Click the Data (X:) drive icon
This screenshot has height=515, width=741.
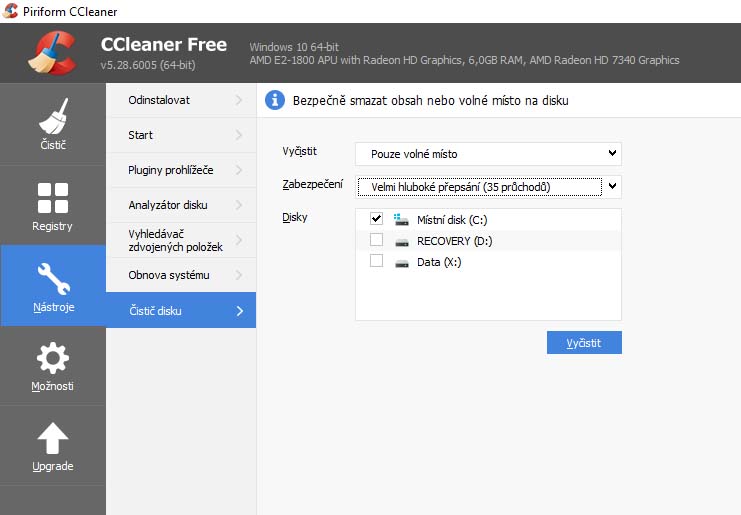tap(402, 263)
